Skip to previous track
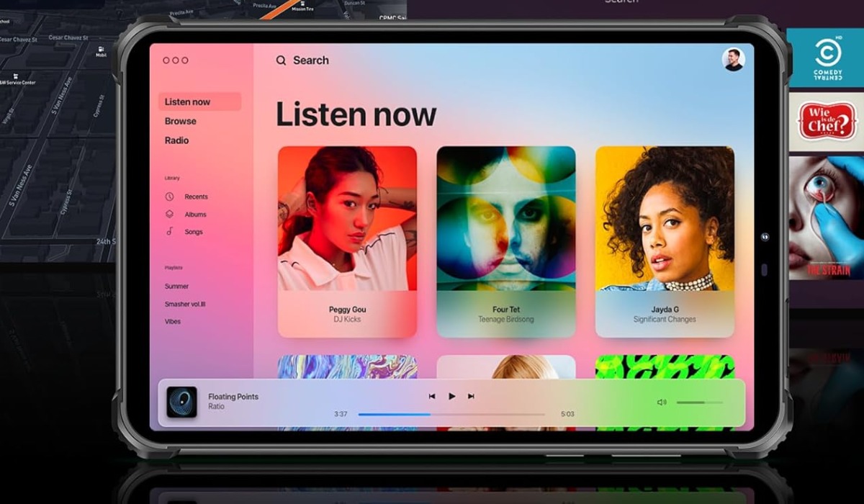This screenshot has height=504, width=864. pyautogui.click(x=432, y=396)
